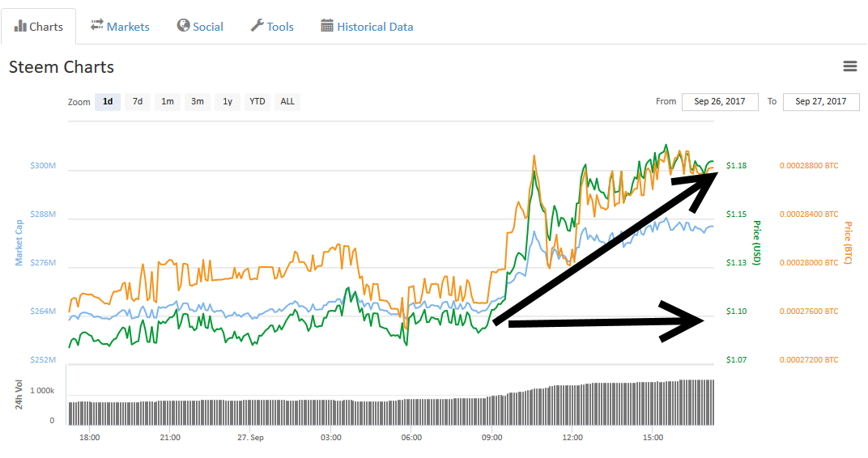Click the 03:00 time axis label

[331, 438]
